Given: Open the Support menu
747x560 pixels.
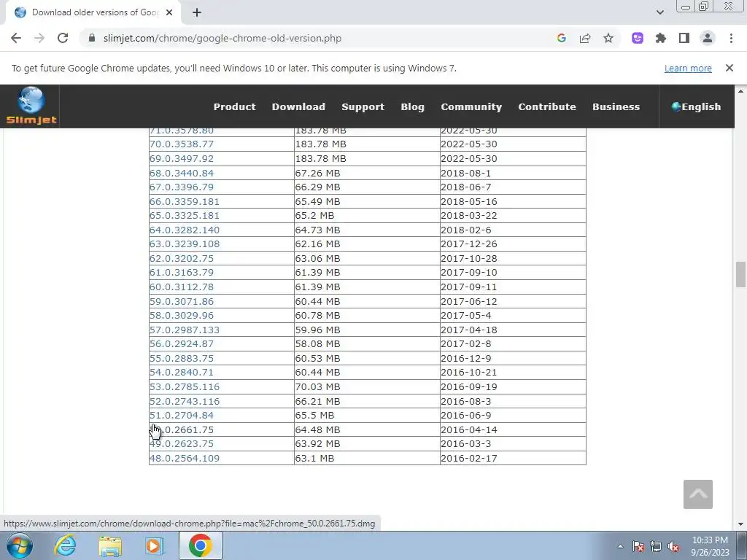Looking at the screenshot, I should coord(363,106).
